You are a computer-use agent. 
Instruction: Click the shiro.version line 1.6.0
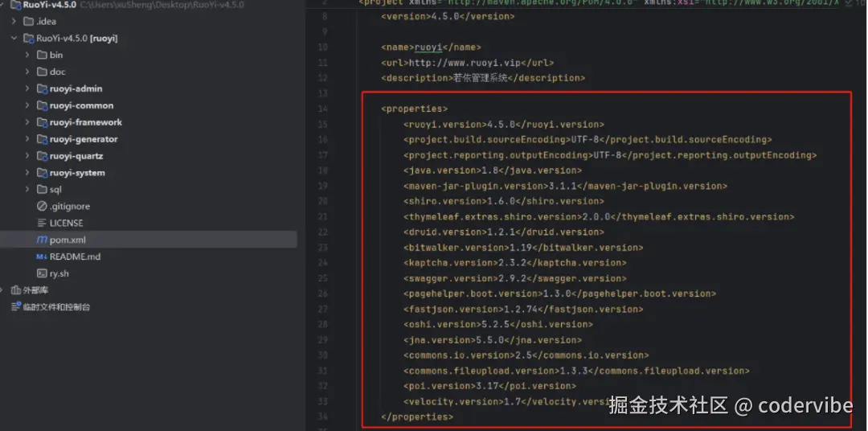504,201
